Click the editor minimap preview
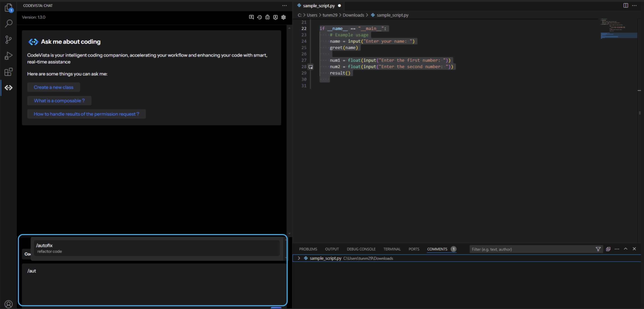 pyautogui.click(x=619, y=29)
